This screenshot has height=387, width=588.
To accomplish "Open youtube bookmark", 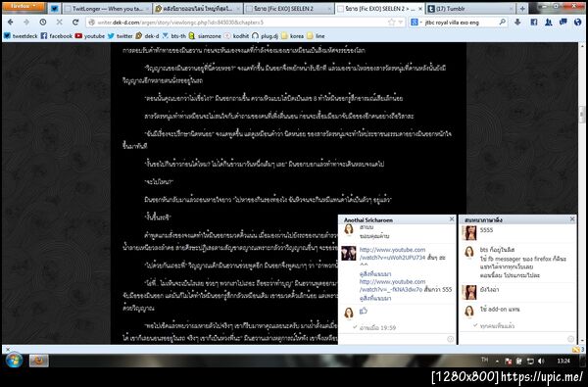I will (x=89, y=36).
